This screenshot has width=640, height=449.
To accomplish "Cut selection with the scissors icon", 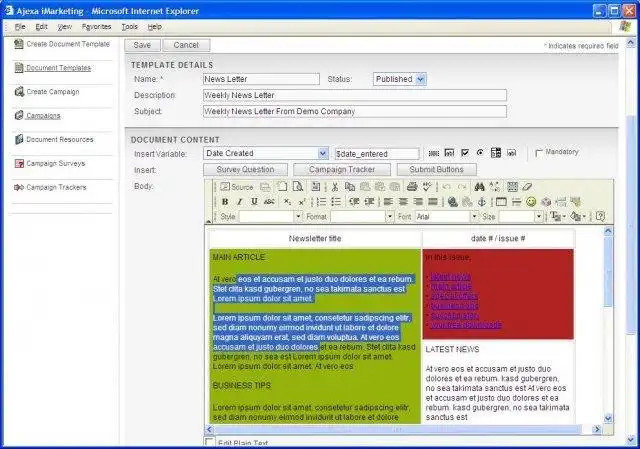I will point(335,187).
